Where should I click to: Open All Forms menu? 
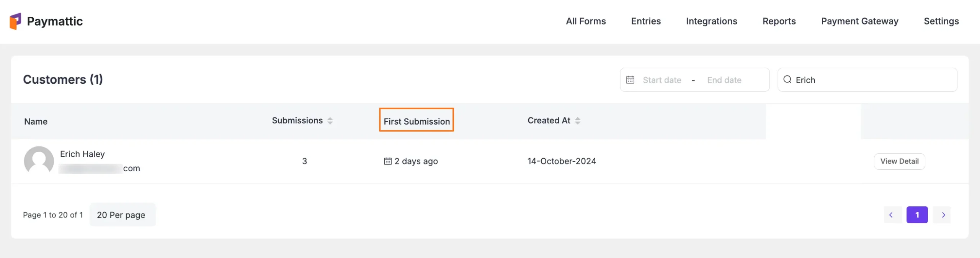[586, 21]
